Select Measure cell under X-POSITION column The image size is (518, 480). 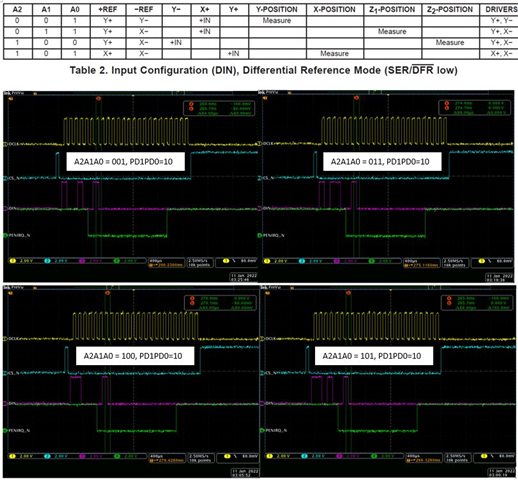[334, 54]
